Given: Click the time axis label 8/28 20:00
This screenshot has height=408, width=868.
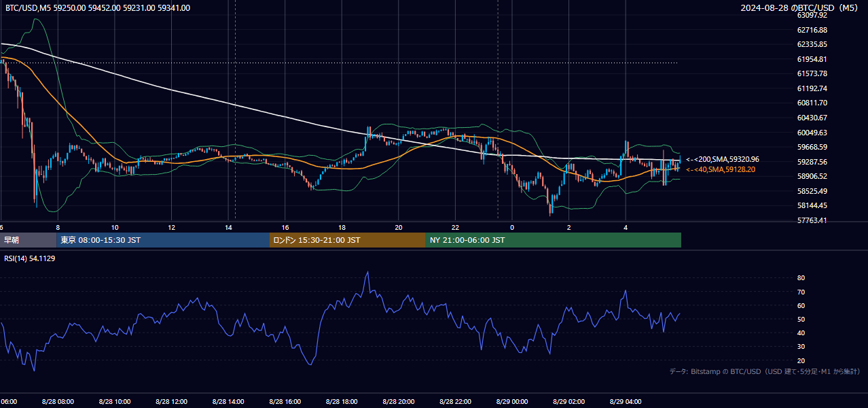Looking at the screenshot, I should pos(398,402).
